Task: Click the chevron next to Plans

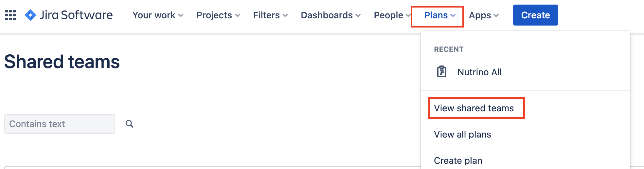Action: point(453,15)
